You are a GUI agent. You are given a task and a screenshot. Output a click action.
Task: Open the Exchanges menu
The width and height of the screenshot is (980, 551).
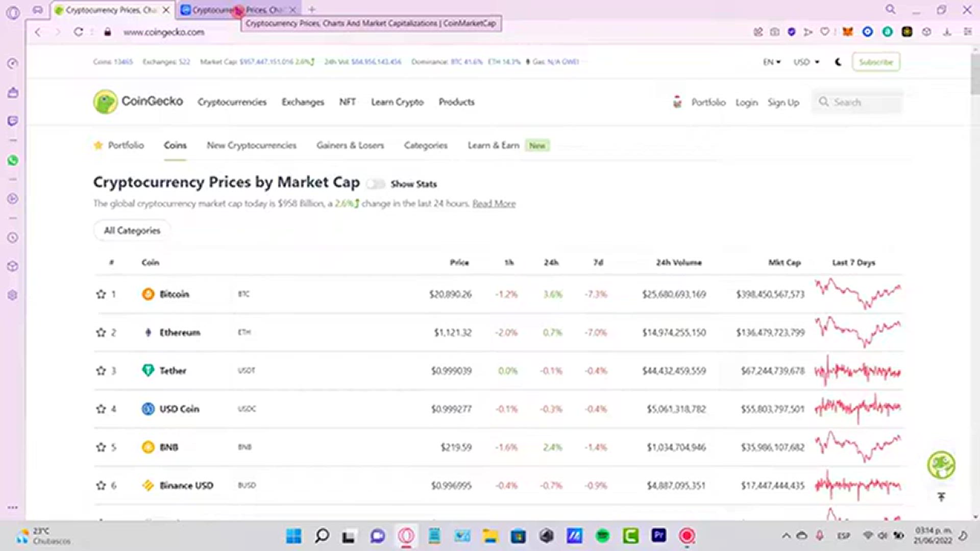[x=303, y=102]
